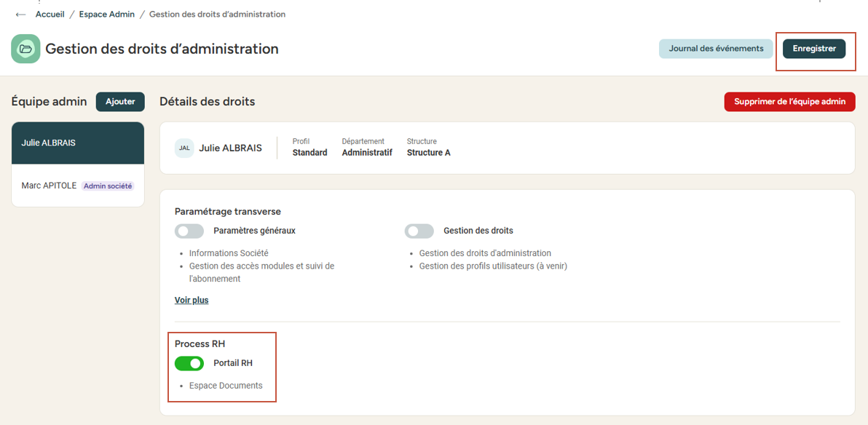868x425 pixels.
Task: Click the back arrow before Accueil
Action: point(20,15)
